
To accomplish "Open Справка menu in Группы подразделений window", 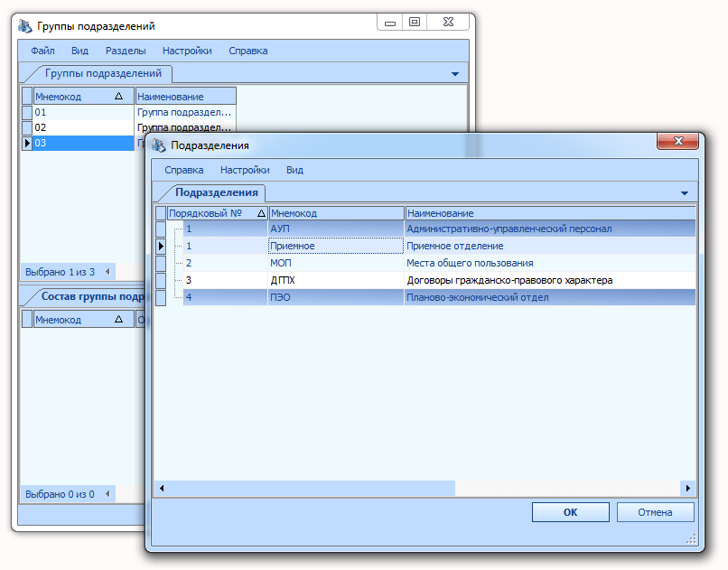I will click(247, 51).
